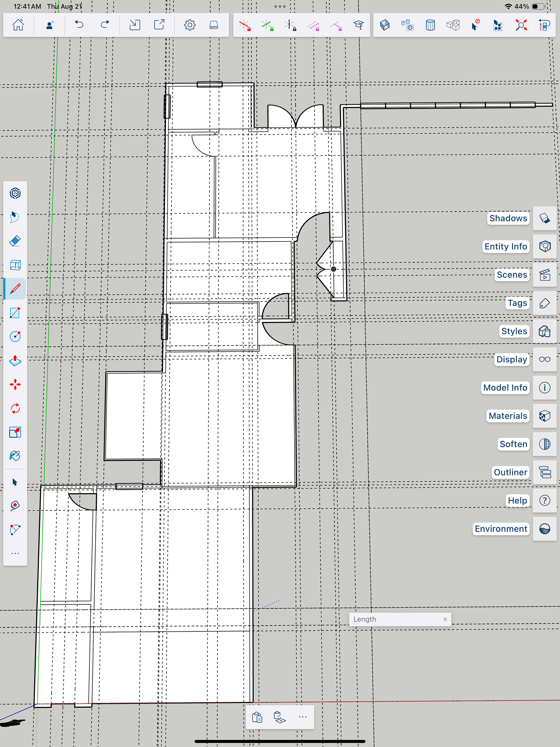
Task: Open the Tags panel
Action: [545, 303]
